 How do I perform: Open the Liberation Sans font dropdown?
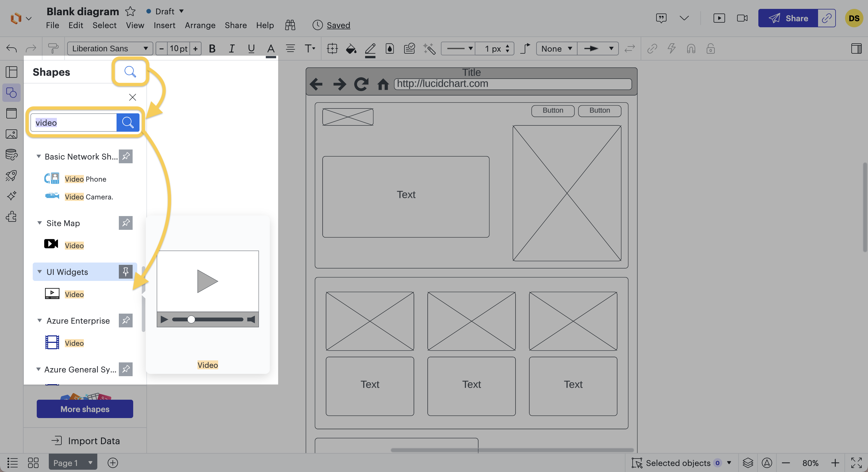pos(110,49)
